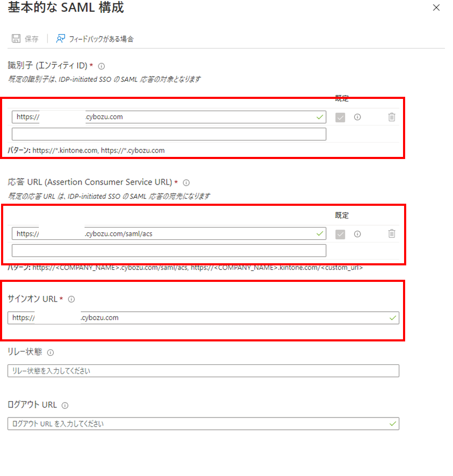Image resolution: width=453 pixels, height=476 pixels.
Task: Click the feedback person icon
Action: pyautogui.click(x=61, y=38)
